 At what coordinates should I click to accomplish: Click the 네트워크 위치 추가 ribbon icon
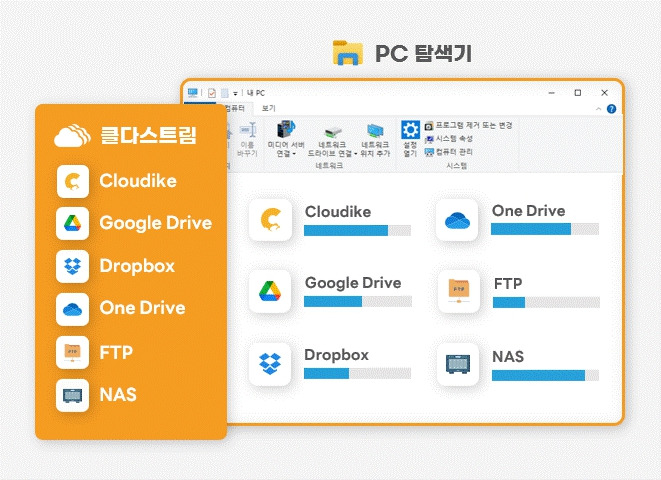[x=375, y=131]
